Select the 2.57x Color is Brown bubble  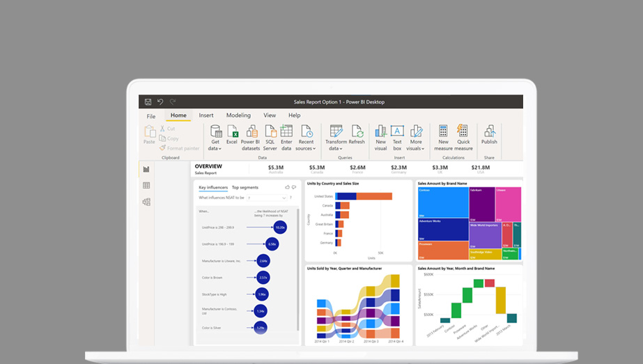pyautogui.click(x=263, y=278)
